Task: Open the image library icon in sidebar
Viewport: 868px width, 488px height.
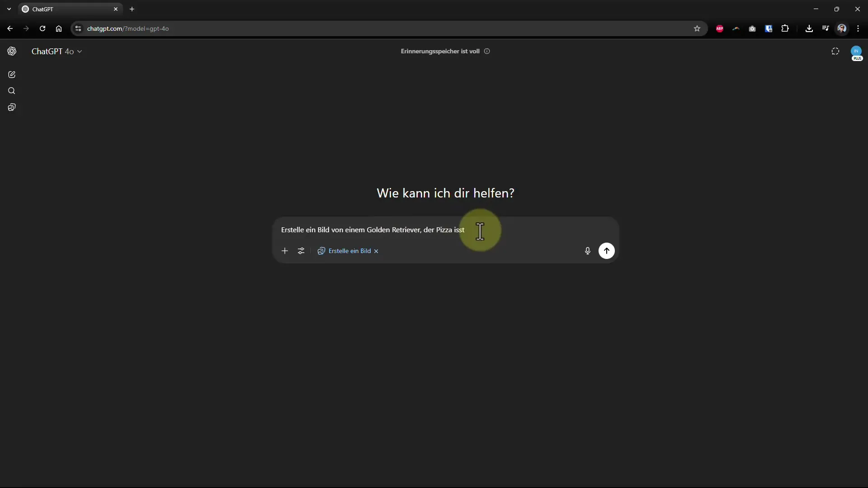Action: (x=12, y=108)
